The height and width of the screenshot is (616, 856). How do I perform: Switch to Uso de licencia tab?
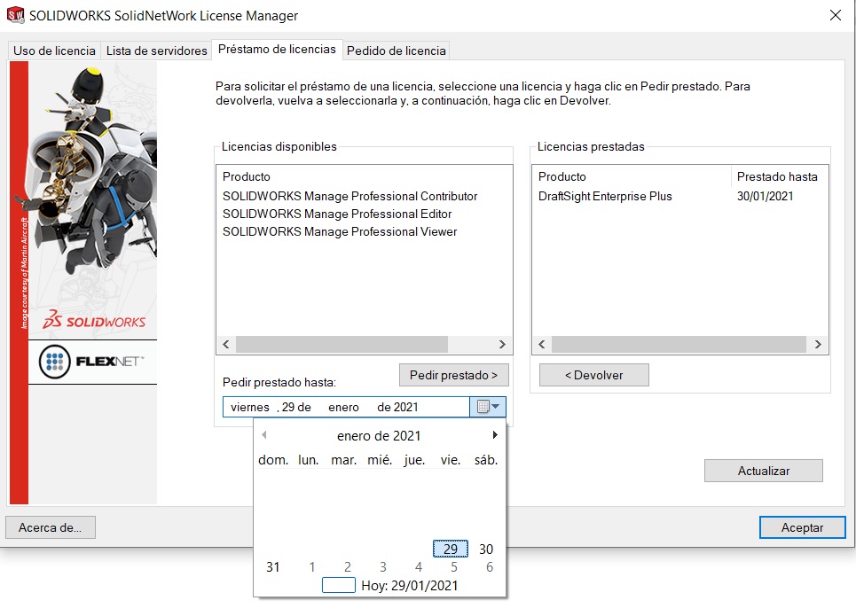54,51
